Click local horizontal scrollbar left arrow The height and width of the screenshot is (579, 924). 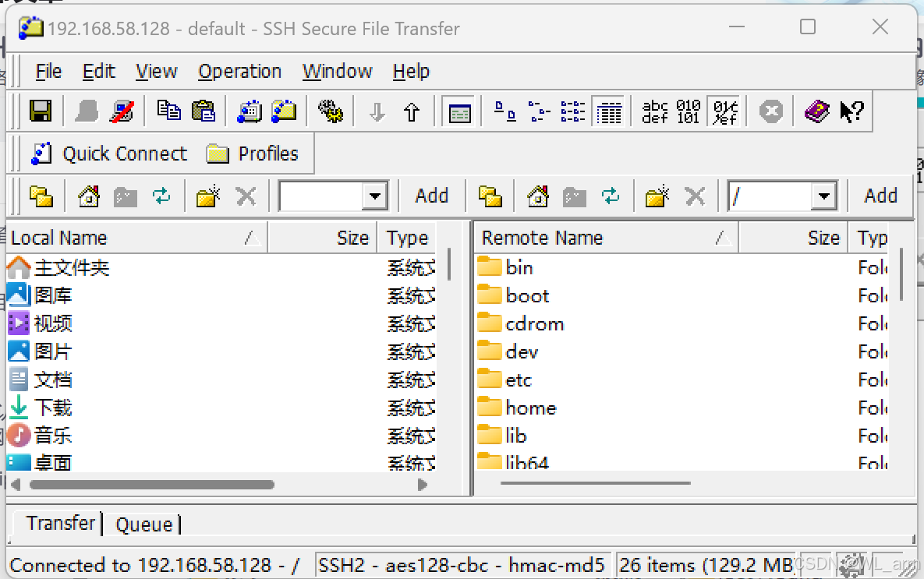coord(16,485)
